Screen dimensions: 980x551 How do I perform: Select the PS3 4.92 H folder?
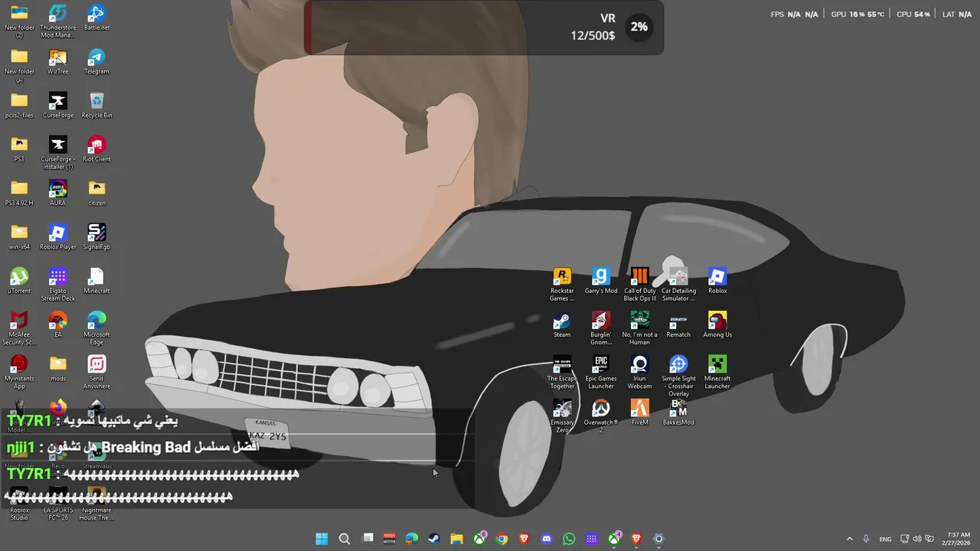(19, 193)
